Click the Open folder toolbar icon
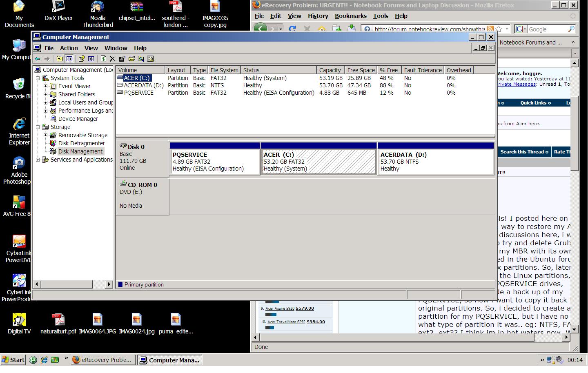 point(131,59)
